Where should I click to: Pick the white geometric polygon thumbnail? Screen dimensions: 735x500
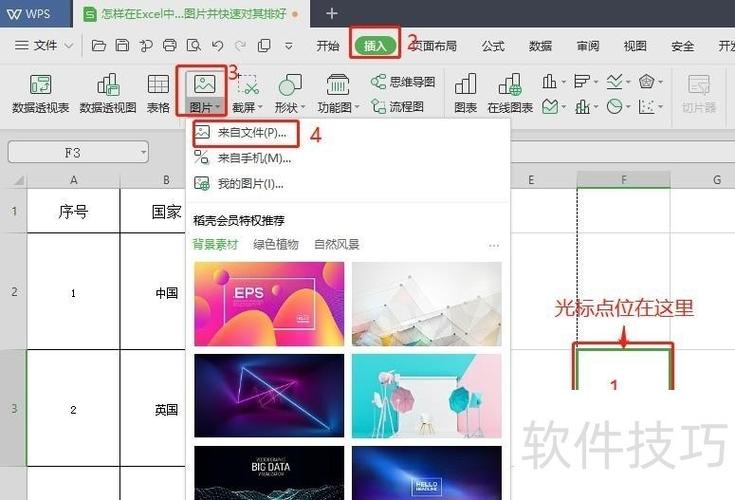(x=427, y=304)
